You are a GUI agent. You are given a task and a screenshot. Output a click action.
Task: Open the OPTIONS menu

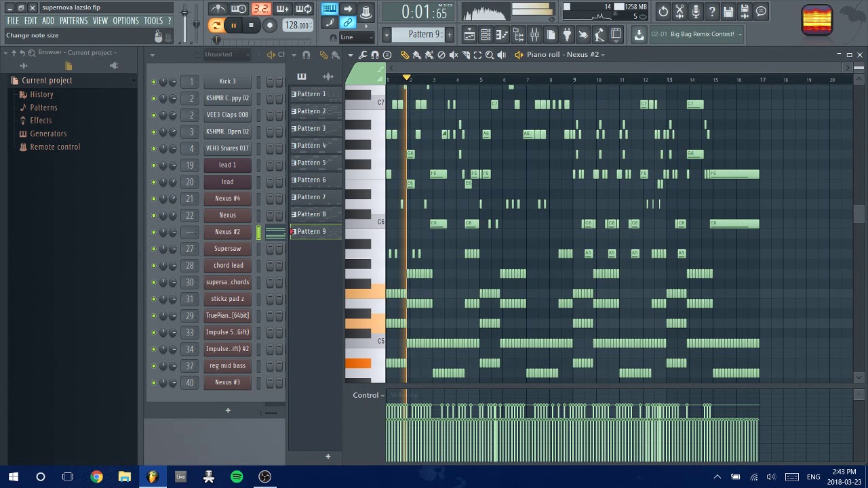click(125, 21)
